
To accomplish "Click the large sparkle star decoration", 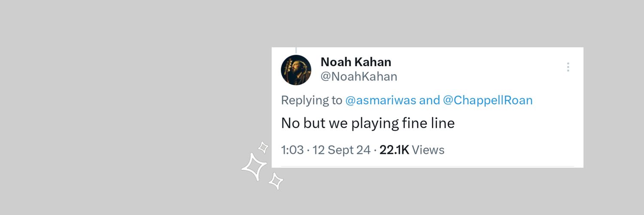I will tap(254, 167).
